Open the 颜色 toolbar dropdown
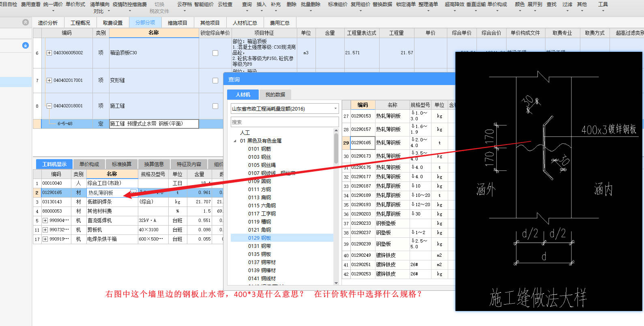Screen dimensions: 644x326 [520, 11]
